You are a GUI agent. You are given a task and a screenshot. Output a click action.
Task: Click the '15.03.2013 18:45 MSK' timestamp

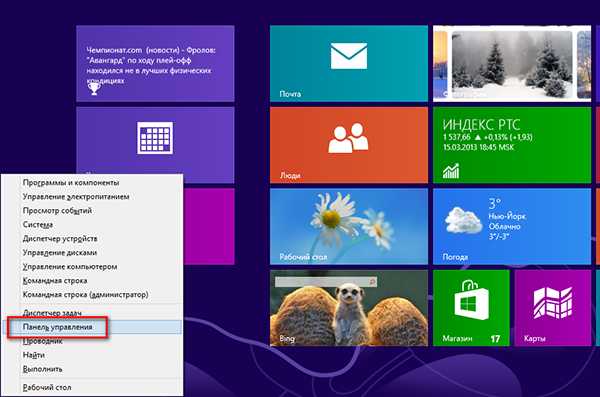[478, 147]
